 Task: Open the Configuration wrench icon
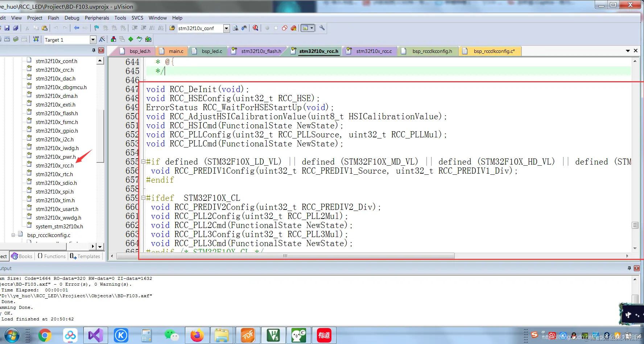(322, 28)
